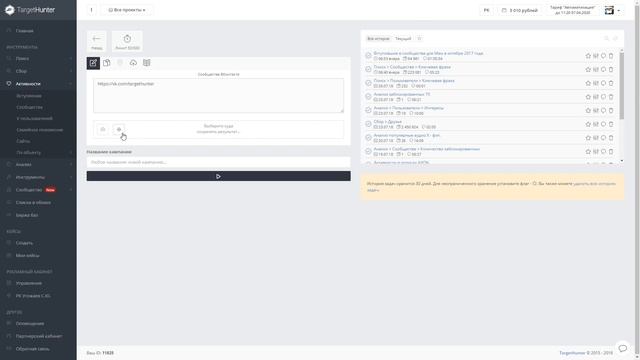Open 'Партнерский кабинет' in the sidebar
This screenshot has height=360, width=640.
[38, 336]
